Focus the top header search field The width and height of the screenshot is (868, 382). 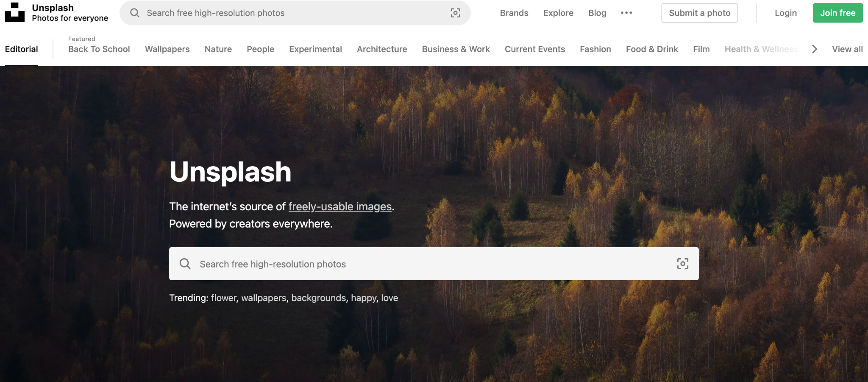click(x=295, y=13)
